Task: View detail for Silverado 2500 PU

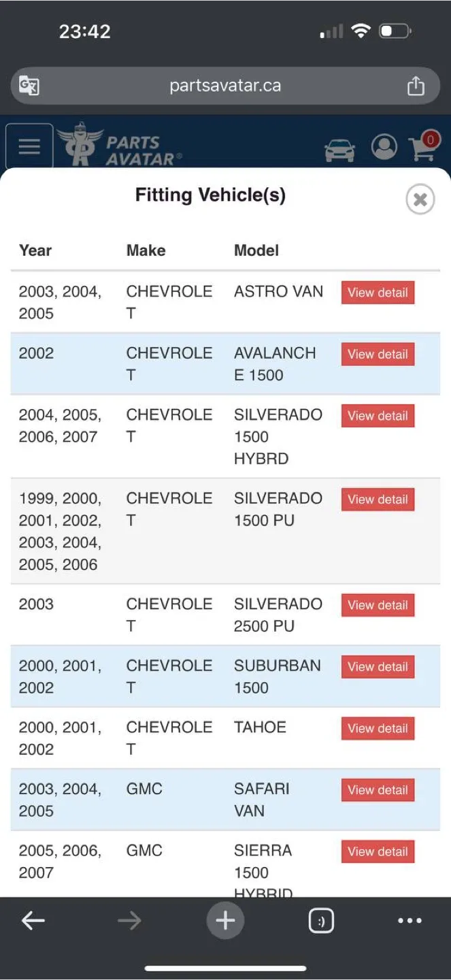Action: (x=378, y=605)
